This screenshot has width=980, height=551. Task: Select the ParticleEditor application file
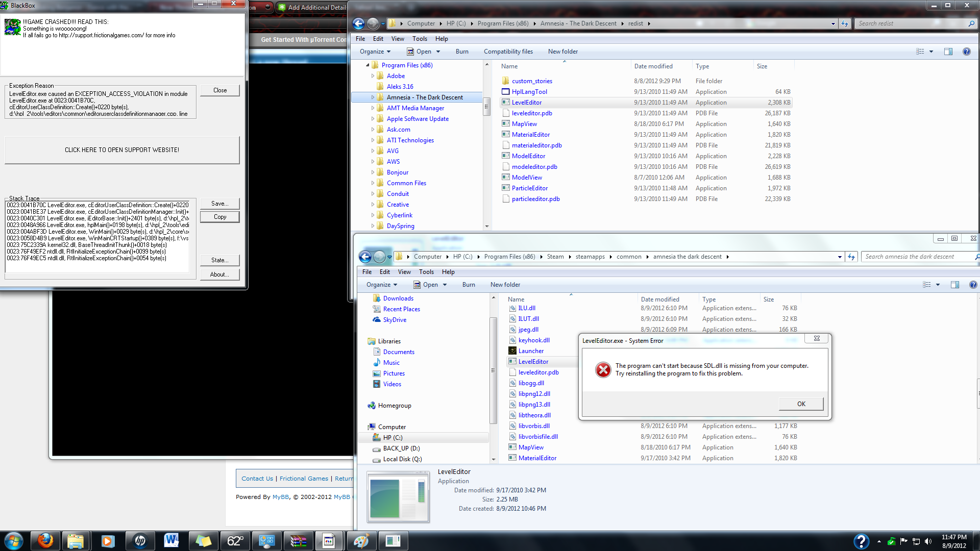coord(529,188)
